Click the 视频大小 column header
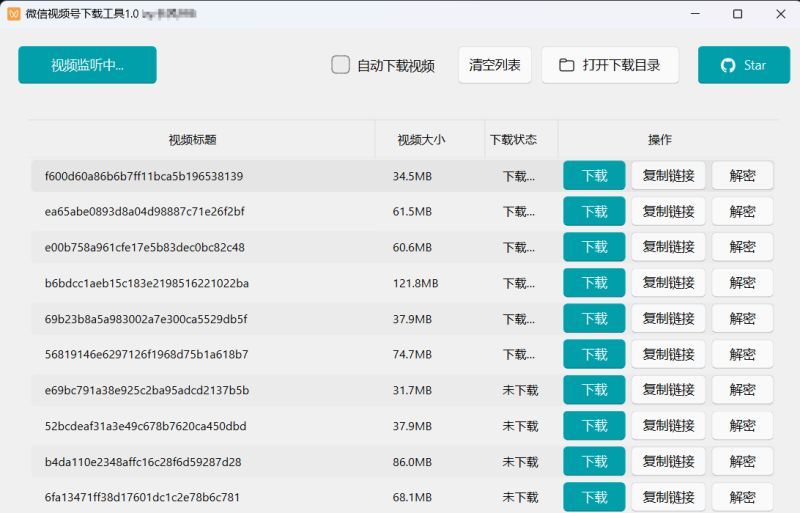800x513 pixels. point(421,140)
